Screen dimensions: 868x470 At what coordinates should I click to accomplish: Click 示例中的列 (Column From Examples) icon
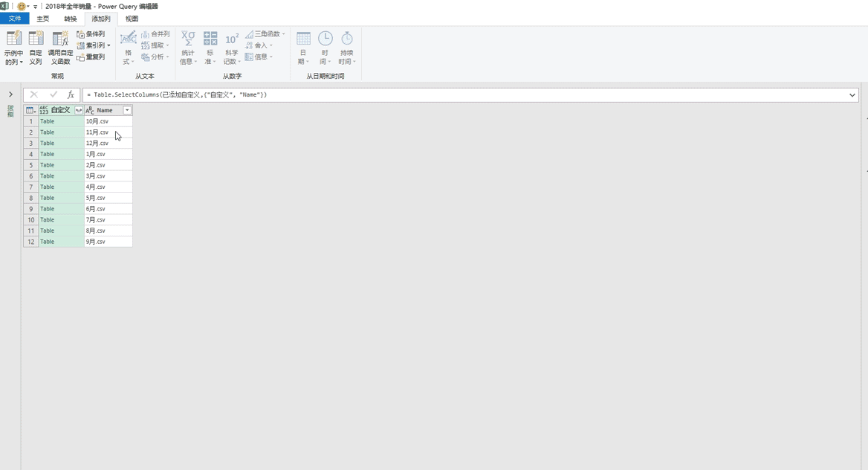tap(14, 39)
